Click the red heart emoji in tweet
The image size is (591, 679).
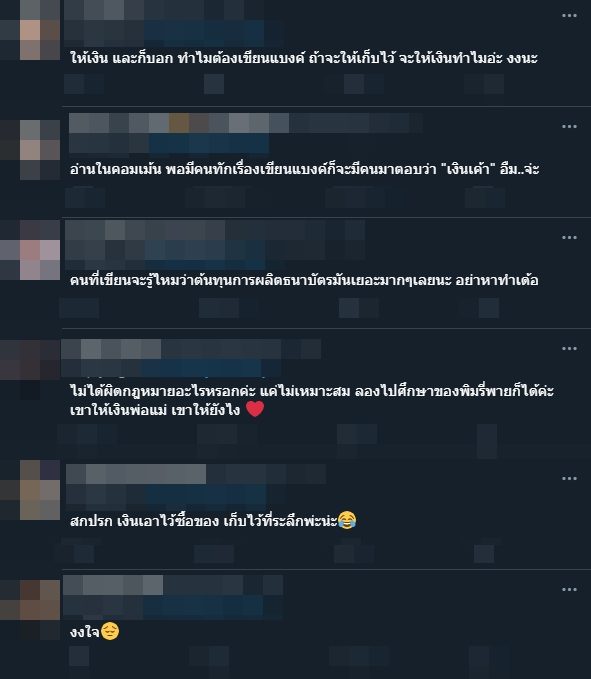pos(255,409)
